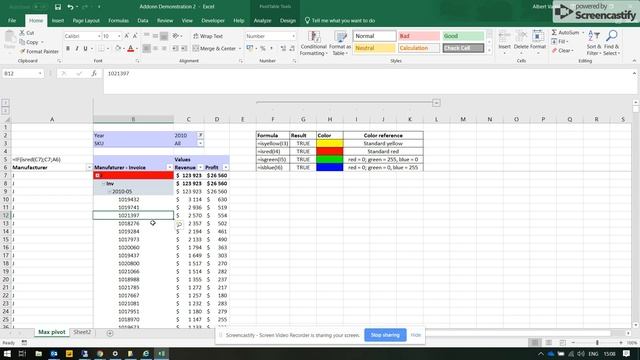
Task: Click the New Sheet plus icon
Action: (110, 333)
